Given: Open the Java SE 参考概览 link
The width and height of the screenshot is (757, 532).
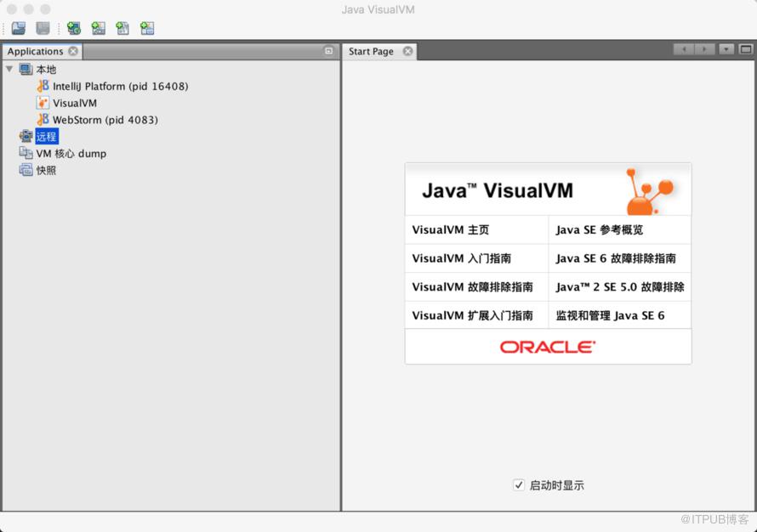Looking at the screenshot, I should pos(600,229).
